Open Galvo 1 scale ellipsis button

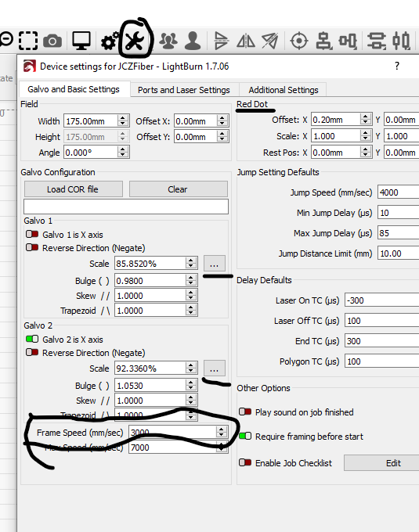pyautogui.click(x=215, y=264)
